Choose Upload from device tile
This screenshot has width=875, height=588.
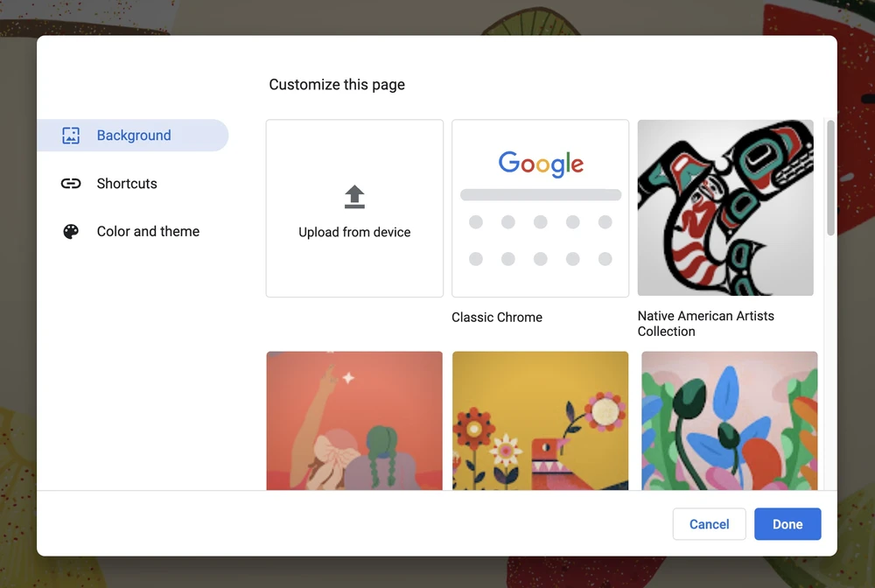coord(354,208)
